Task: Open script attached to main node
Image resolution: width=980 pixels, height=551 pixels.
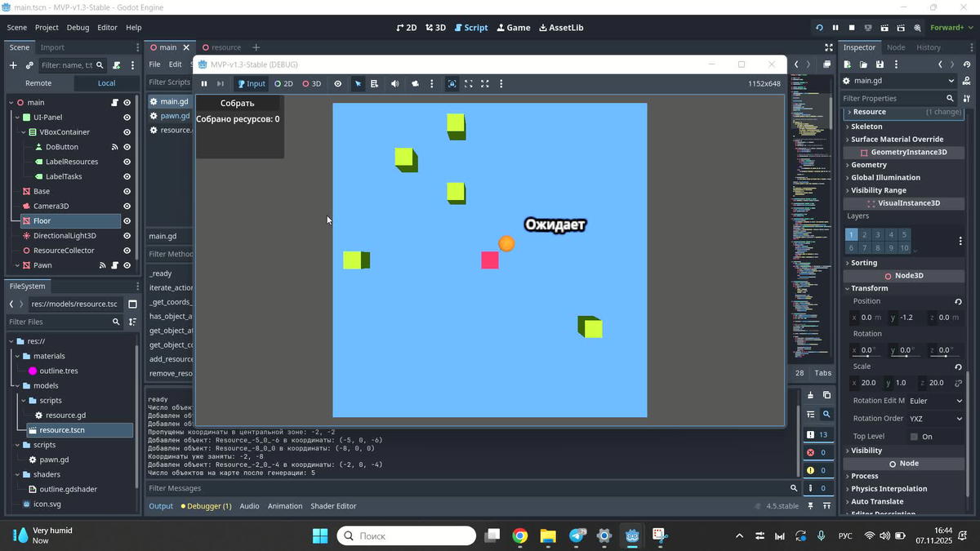Action: 114,103
